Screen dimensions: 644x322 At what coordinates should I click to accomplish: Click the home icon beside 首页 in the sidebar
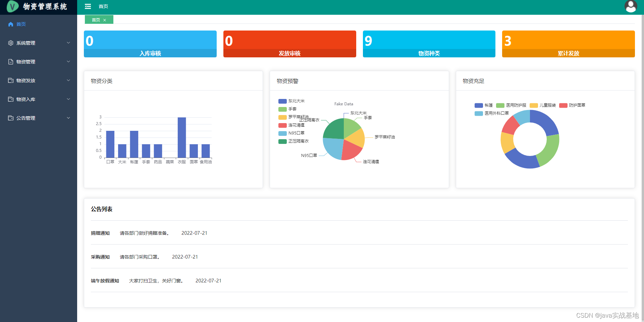11,24
